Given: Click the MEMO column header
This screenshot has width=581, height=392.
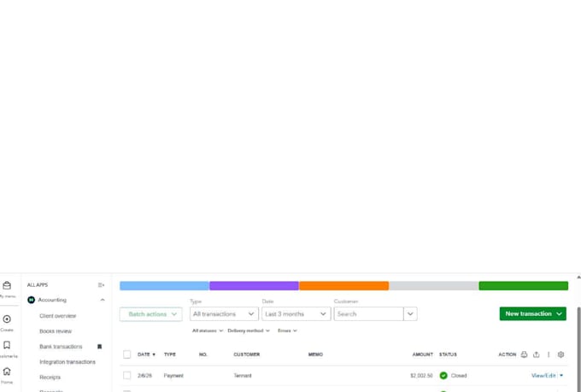Looking at the screenshot, I should point(315,354).
